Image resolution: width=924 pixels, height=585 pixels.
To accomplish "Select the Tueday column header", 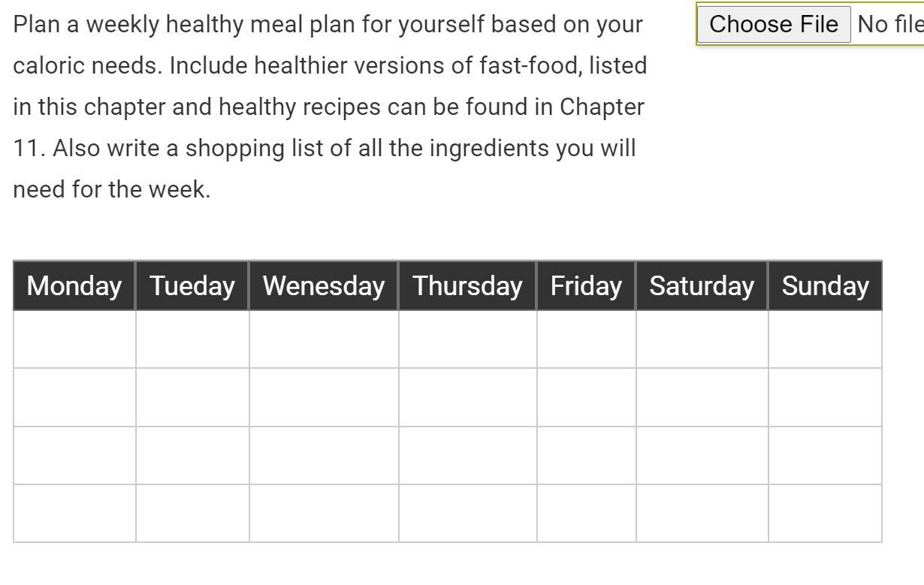I will (x=192, y=286).
